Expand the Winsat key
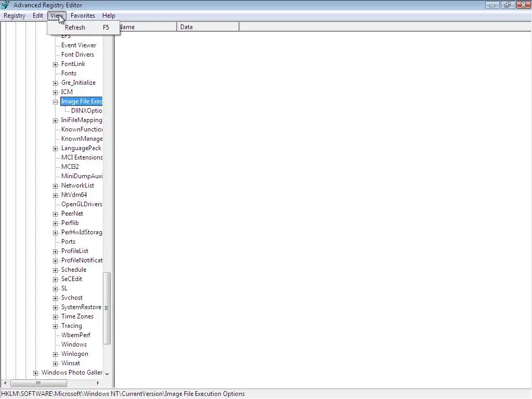This screenshot has height=399, width=532. click(55, 364)
